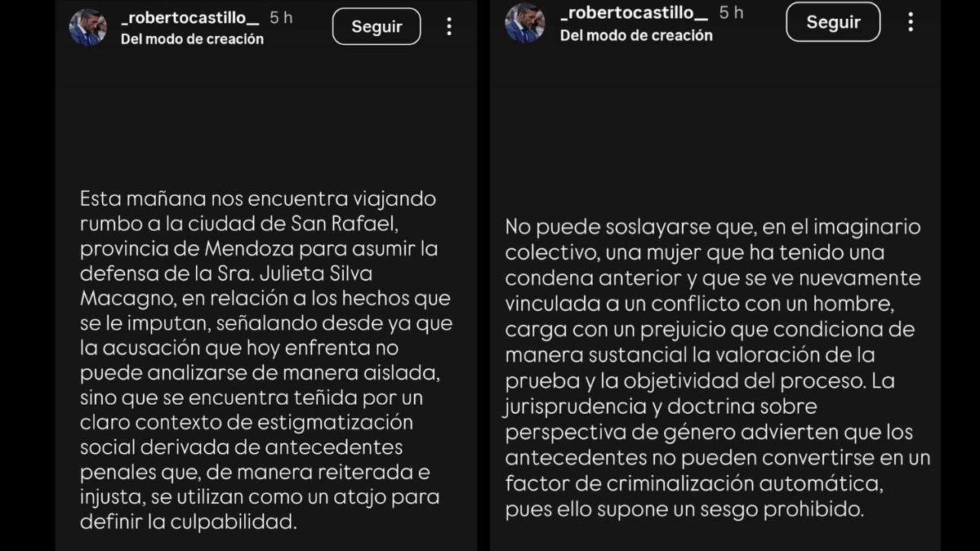Select 'Del modo de creación' text on the right
The width and height of the screenshot is (980, 551).
pyautogui.click(x=636, y=35)
